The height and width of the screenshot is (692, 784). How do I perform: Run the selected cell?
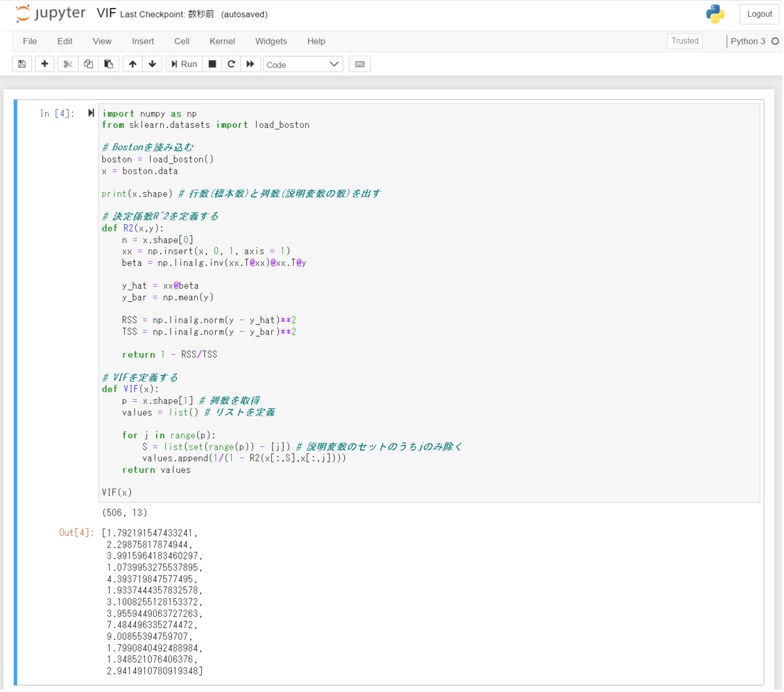click(184, 64)
